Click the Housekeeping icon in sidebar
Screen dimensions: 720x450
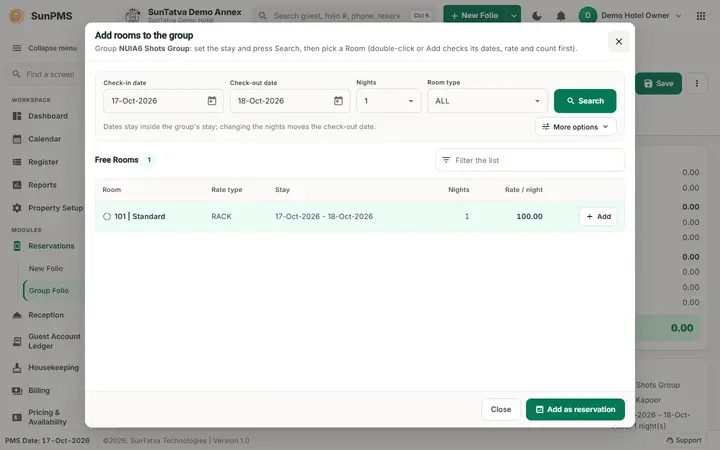(x=17, y=367)
